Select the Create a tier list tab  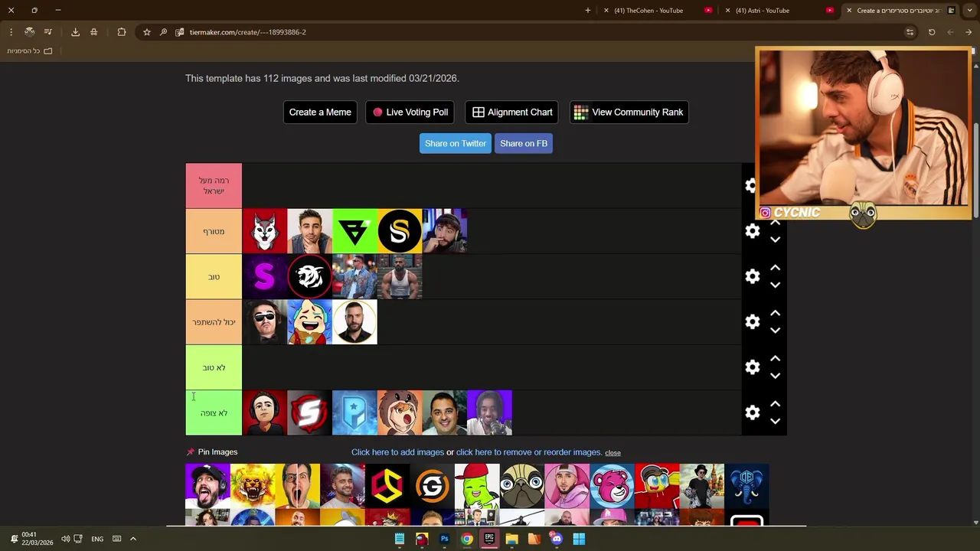pyautogui.click(x=902, y=11)
